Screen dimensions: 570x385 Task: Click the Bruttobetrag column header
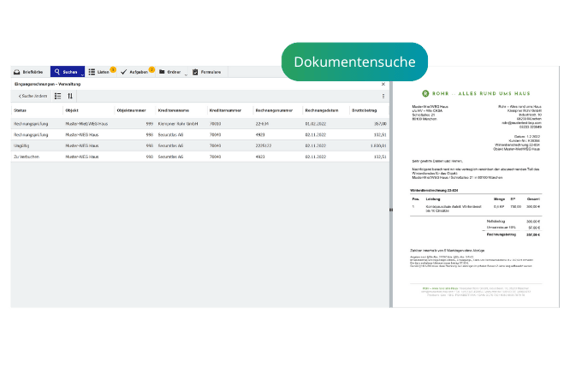(364, 110)
